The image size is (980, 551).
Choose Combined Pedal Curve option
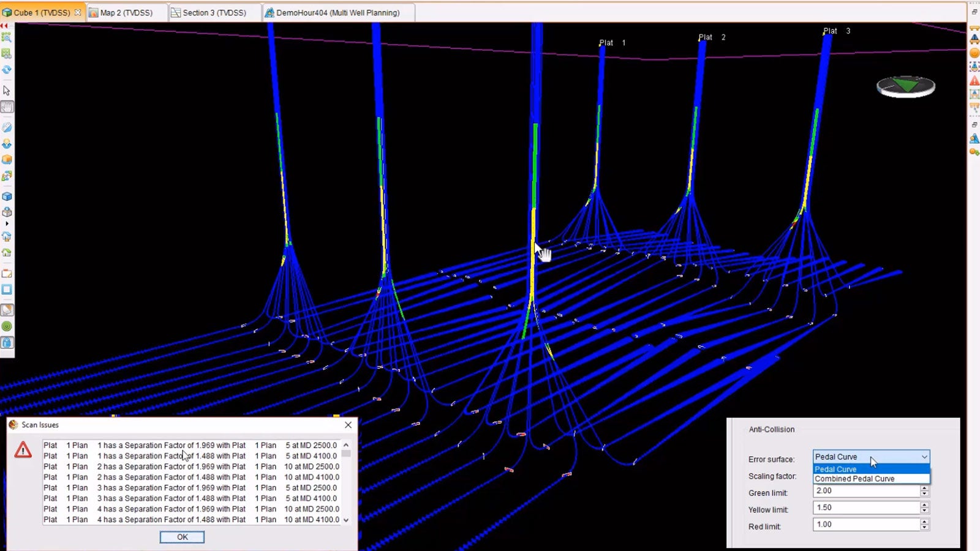pos(871,479)
